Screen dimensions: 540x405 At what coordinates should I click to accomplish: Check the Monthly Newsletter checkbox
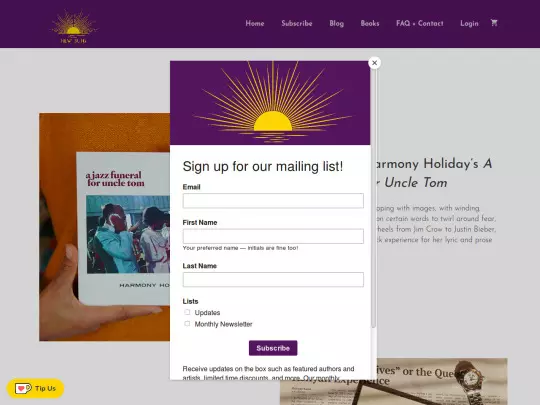coord(187,323)
